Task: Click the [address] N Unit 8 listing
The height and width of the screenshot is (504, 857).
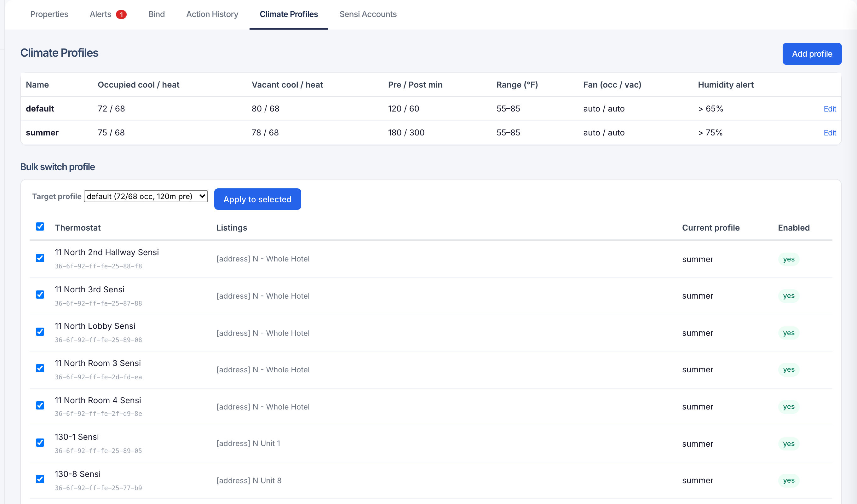Action: tap(249, 481)
